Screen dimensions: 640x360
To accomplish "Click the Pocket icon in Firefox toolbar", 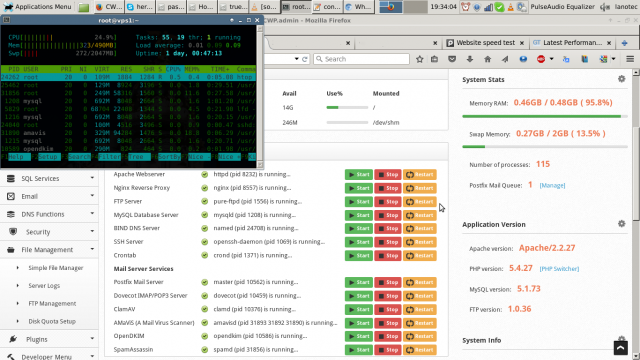I will coord(452,59).
